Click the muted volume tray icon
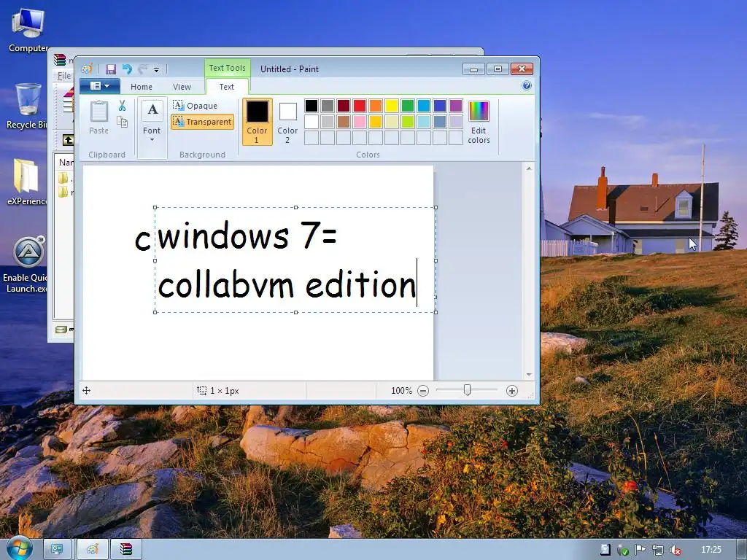Screen dimensions: 747x560 (675, 550)
